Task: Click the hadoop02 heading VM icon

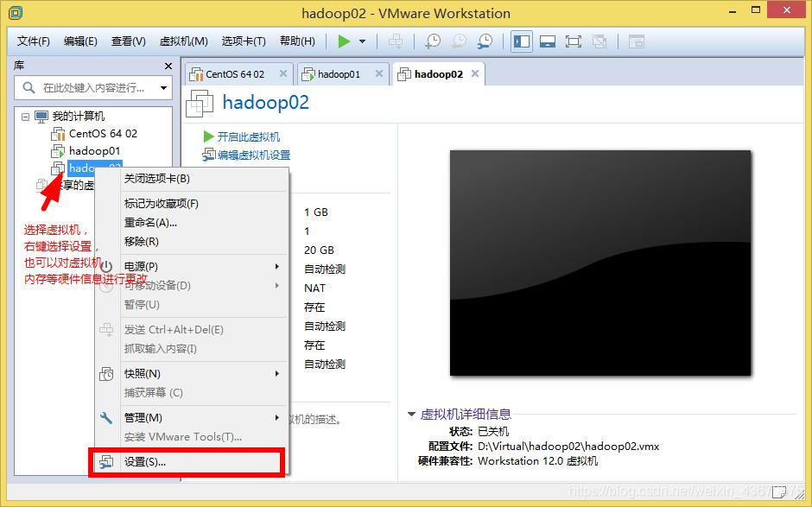Action: pyautogui.click(x=200, y=103)
